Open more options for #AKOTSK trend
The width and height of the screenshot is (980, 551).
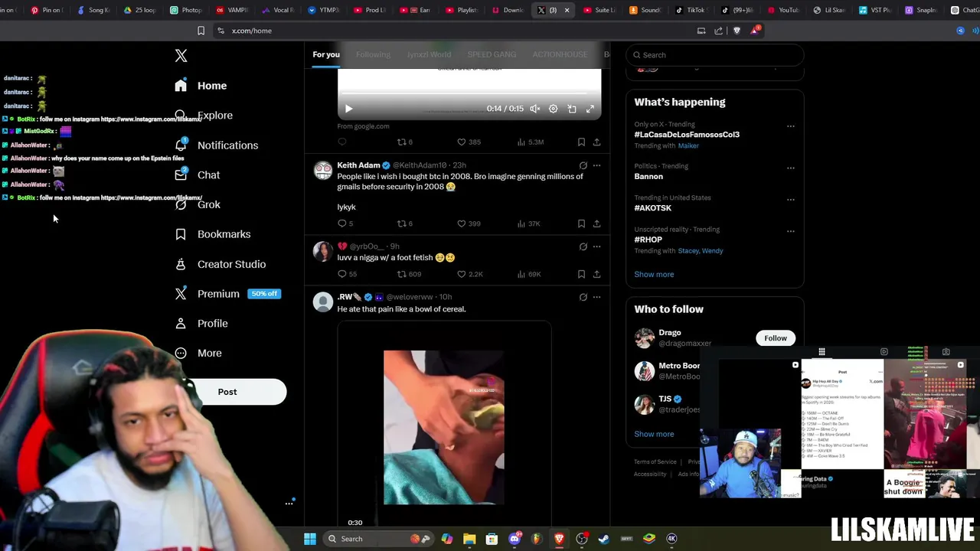pos(791,200)
